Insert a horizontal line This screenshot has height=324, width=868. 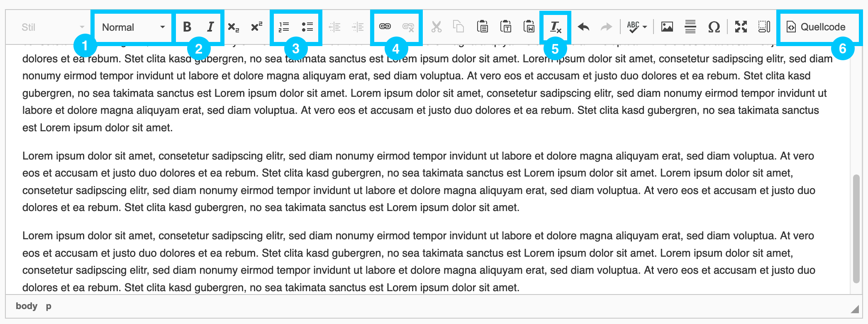pyautogui.click(x=690, y=27)
